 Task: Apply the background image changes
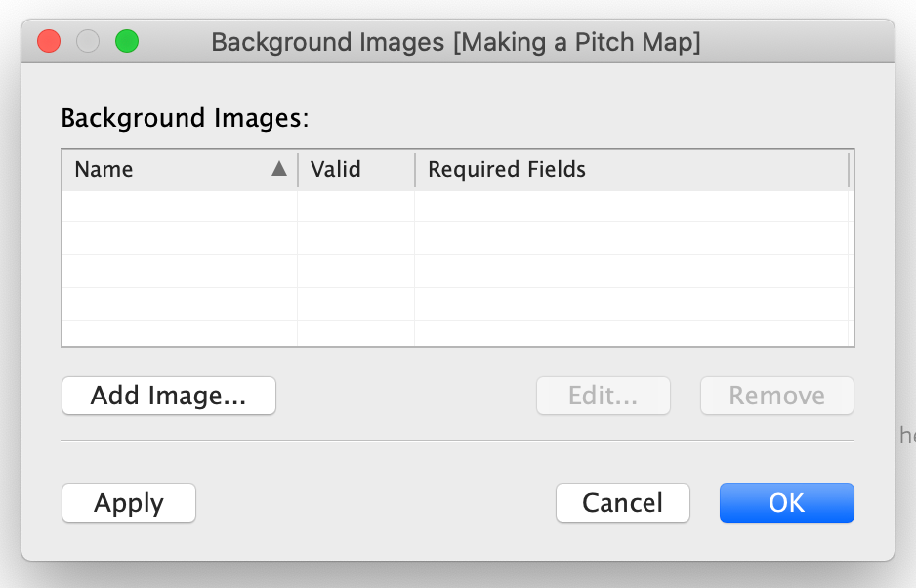click(x=129, y=503)
